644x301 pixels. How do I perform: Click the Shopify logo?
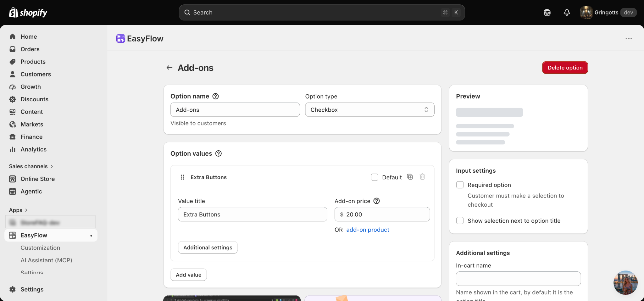pyautogui.click(x=28, y=13)
